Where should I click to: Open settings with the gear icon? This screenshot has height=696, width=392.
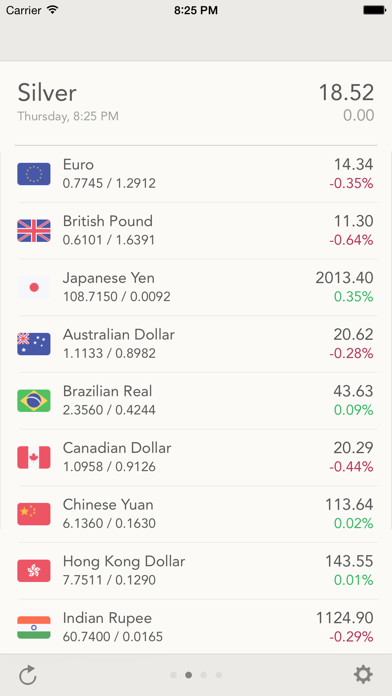(x=363, y=675)
